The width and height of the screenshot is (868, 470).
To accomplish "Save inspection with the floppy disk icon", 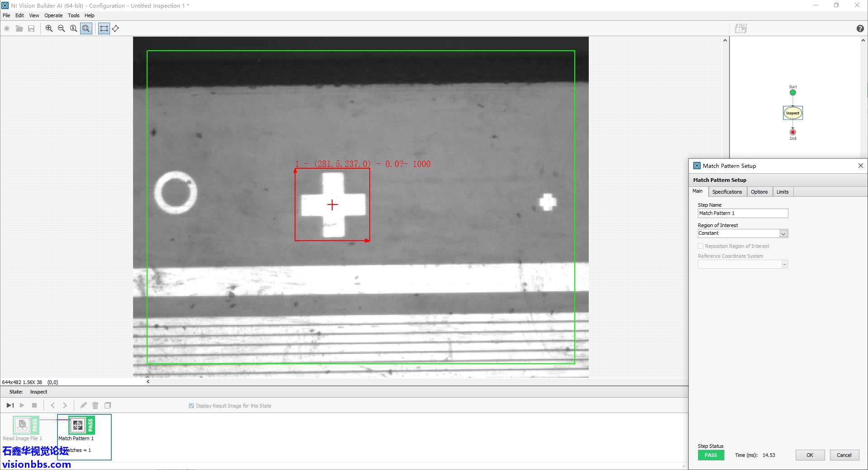I will (31, 28).
